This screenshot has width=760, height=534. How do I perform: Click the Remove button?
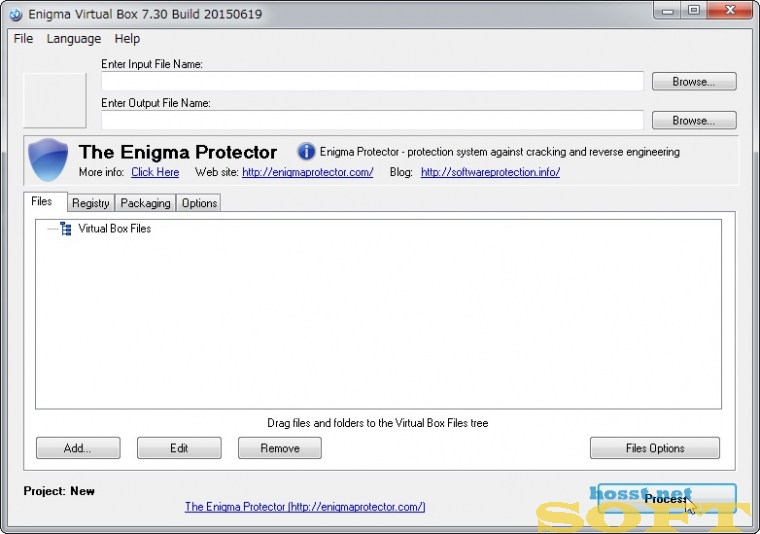coord(280,448)
